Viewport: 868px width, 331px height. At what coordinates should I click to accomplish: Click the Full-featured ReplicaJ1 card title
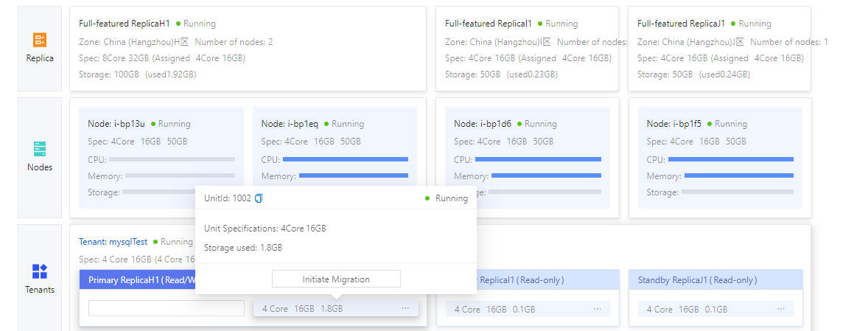pos(681,24)
